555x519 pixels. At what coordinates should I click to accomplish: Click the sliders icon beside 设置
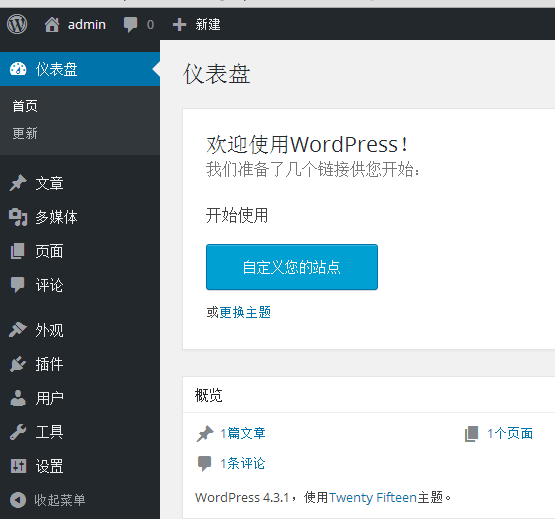pyautogui.click(x=18, y=466)
